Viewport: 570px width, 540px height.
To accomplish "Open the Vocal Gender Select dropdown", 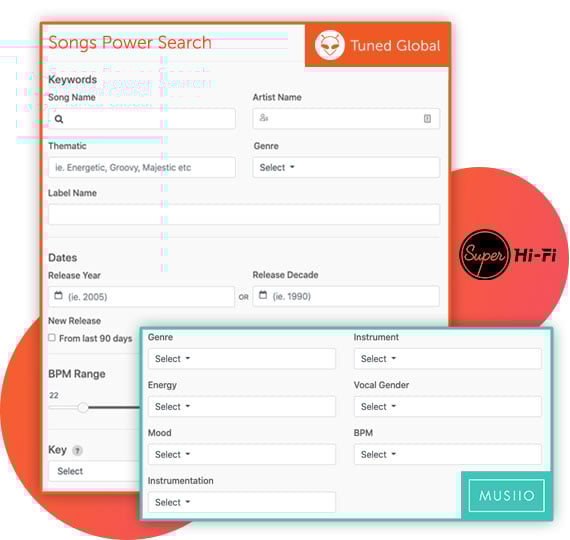I will coord(447,407).
